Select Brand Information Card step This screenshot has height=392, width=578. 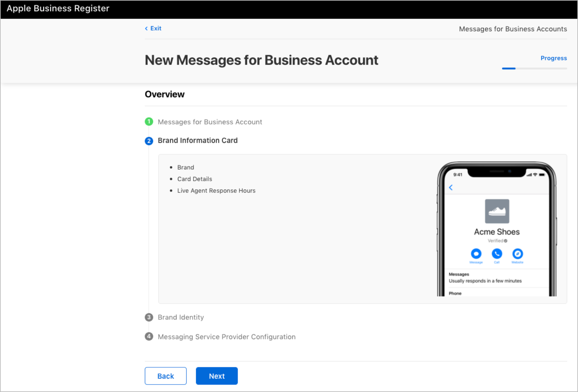pyautogui.click(x=198, y=141)
